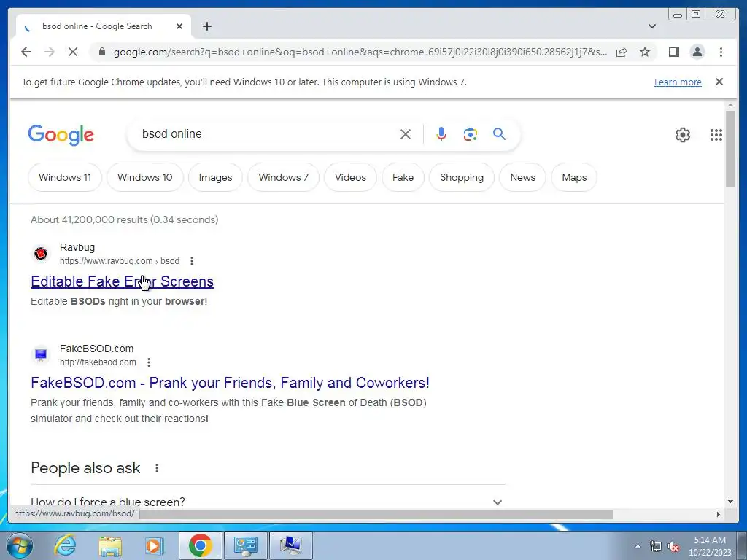Search by image with Google Lens

pos(471,134)
